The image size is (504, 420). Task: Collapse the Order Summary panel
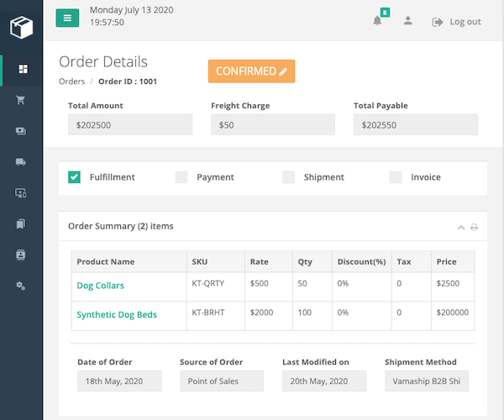tap(460, 227)
